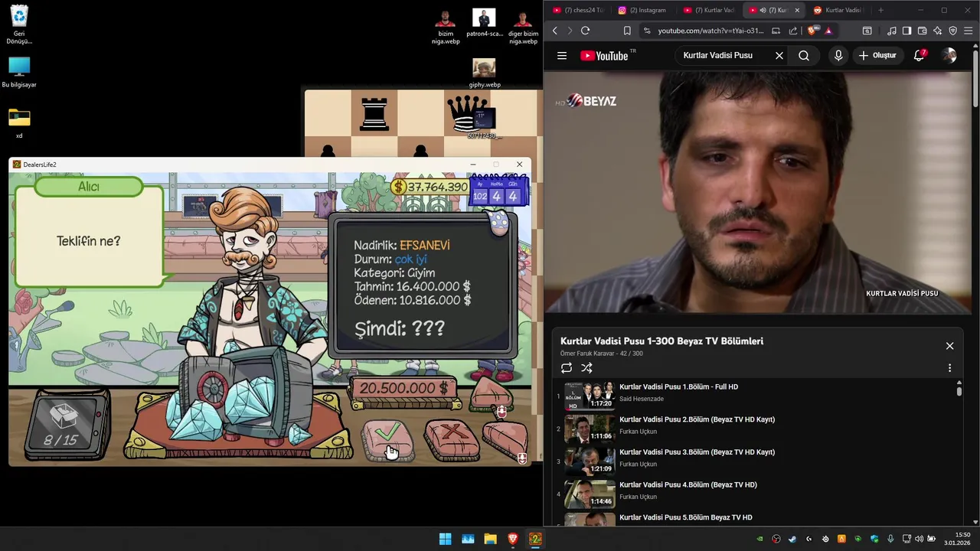This screenshot has height=551, width=980.
Task: Open Brave Shields lion icon
Action: pos(812,31)
